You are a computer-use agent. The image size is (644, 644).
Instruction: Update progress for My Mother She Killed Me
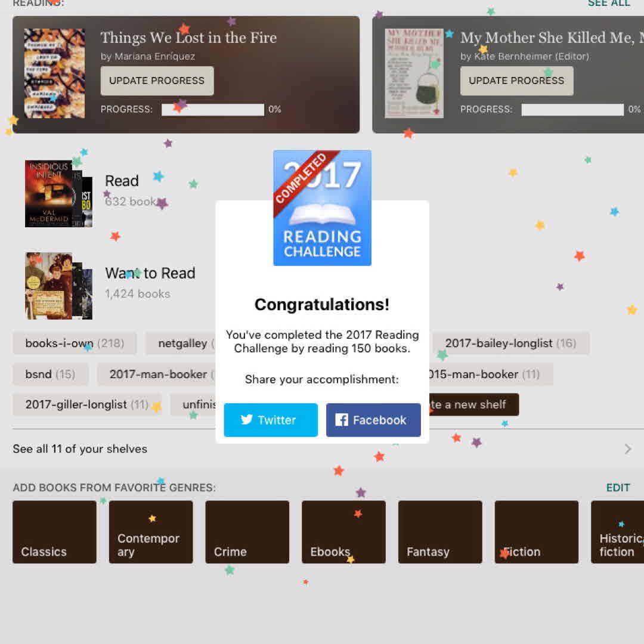[x=516, y=80]
